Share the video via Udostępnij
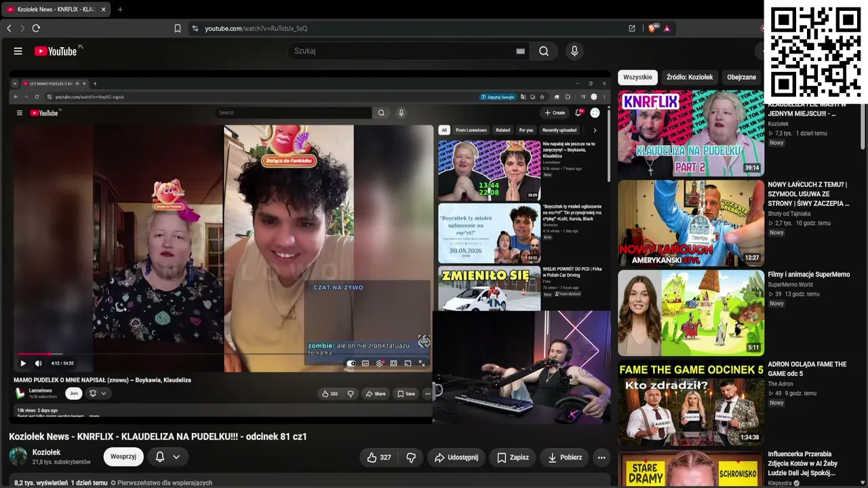This screenshot has height=488, width=868. (x=456, y=457)
